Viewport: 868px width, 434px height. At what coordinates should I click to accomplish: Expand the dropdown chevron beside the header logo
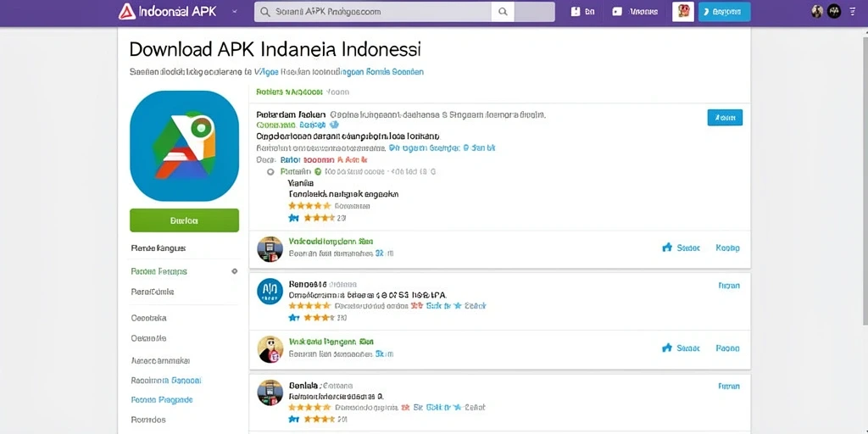[x=235, y=12]
